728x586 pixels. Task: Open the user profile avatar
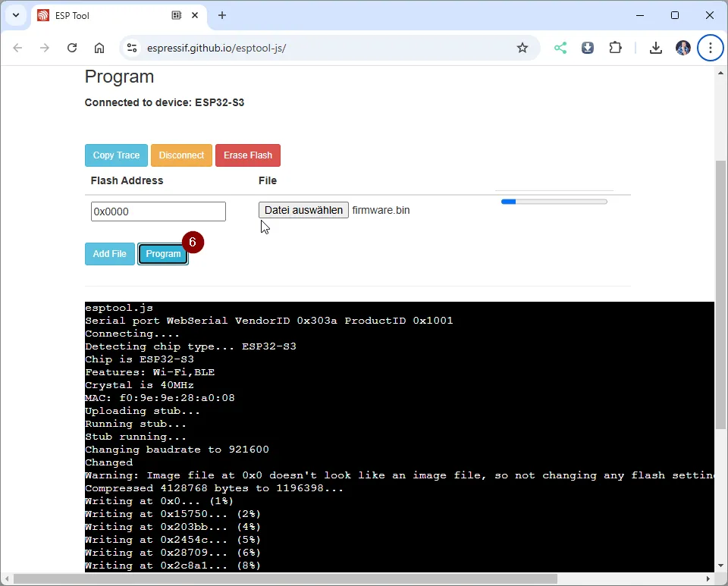[683, 48]
